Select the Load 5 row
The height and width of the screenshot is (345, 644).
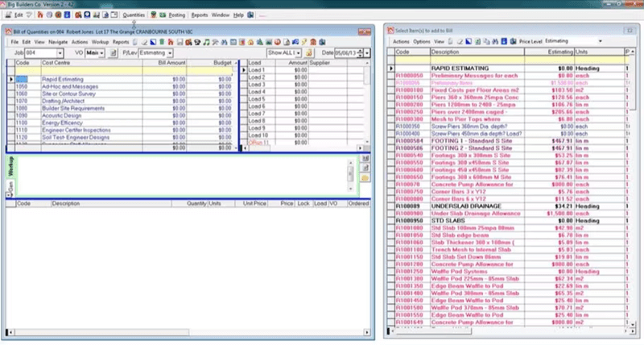pyautogui.click(x=303, y=99)
